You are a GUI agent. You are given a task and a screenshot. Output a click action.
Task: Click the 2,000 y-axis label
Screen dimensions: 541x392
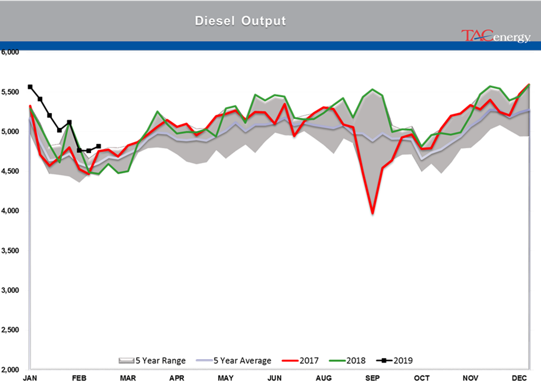[10, 370]
